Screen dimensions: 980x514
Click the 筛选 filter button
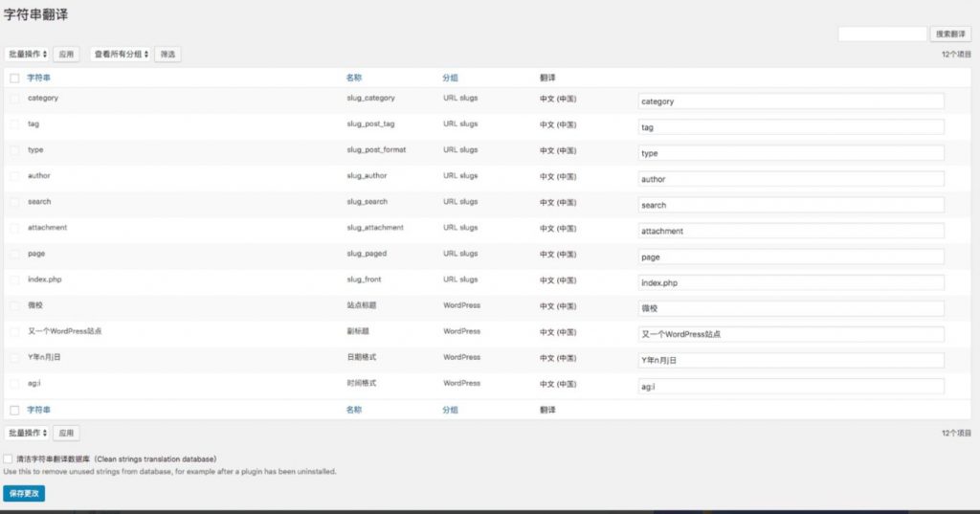click(167, 55)
